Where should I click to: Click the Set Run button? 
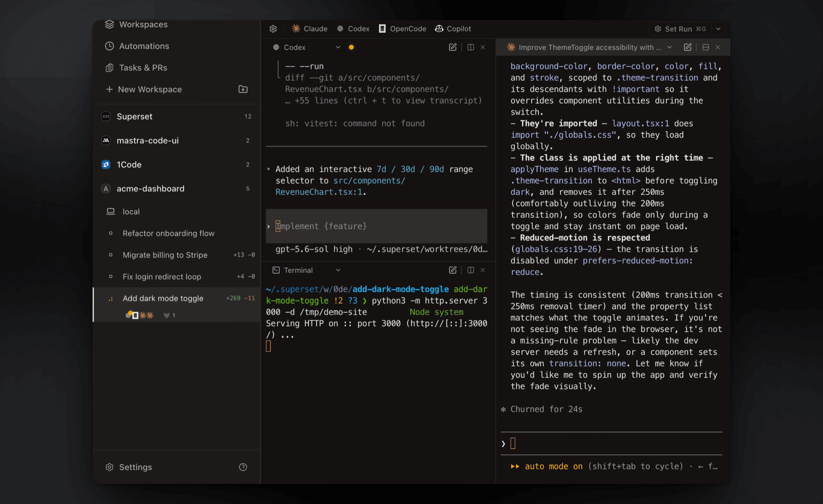[680, 29]
